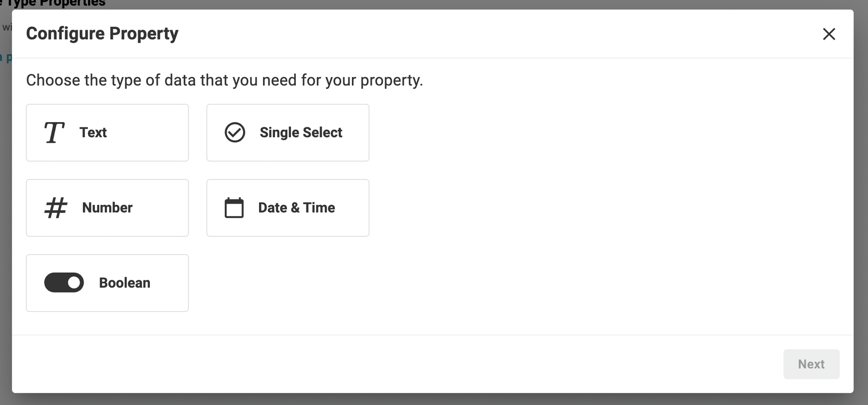This screenshot has height=405, width=868.
Task: Click the Date & Time calendar icon
Action: click(x=234, y=207)
